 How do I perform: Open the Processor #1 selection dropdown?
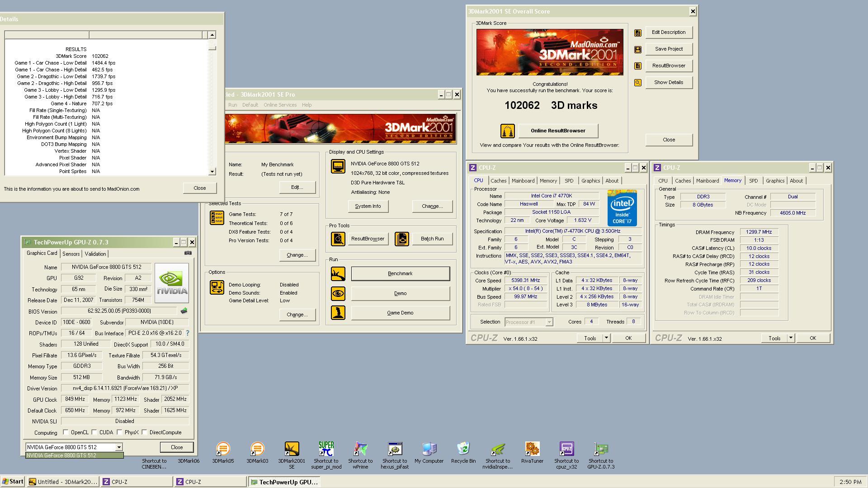click(x=549, y=322)
